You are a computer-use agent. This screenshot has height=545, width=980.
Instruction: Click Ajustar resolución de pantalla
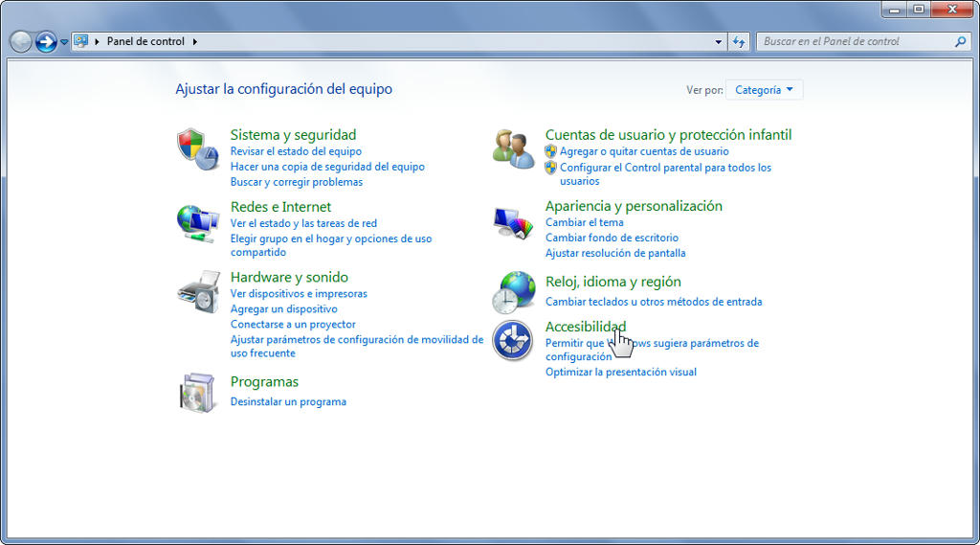[615, 254]
